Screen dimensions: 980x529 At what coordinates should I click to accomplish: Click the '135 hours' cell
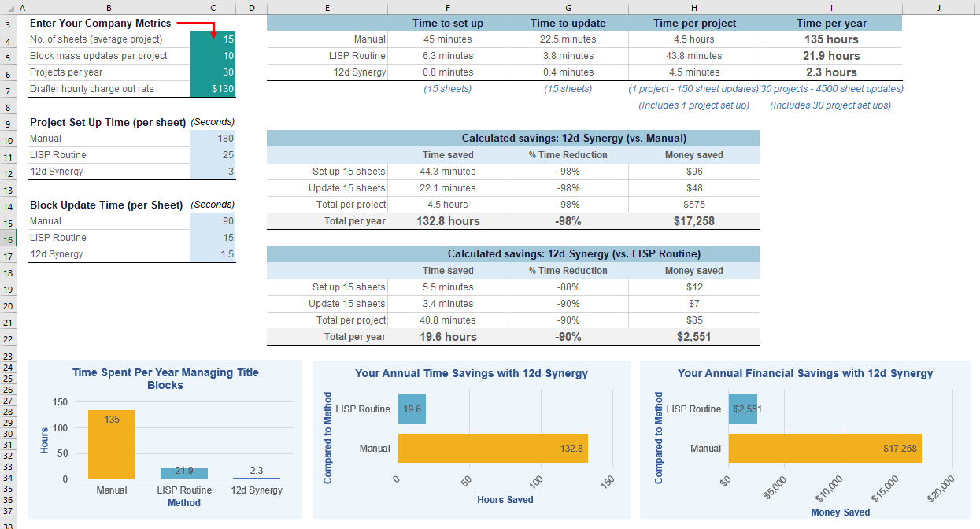(x=831, y=39)
